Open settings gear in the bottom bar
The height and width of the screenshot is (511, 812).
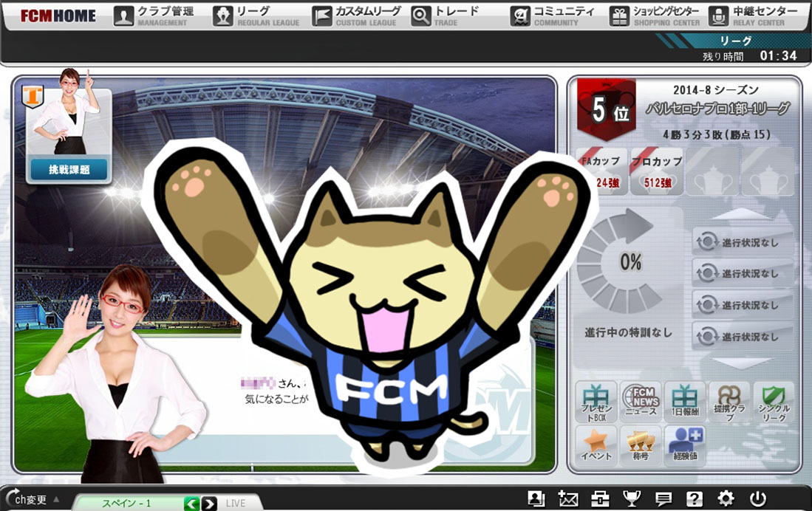click(726, 498)
